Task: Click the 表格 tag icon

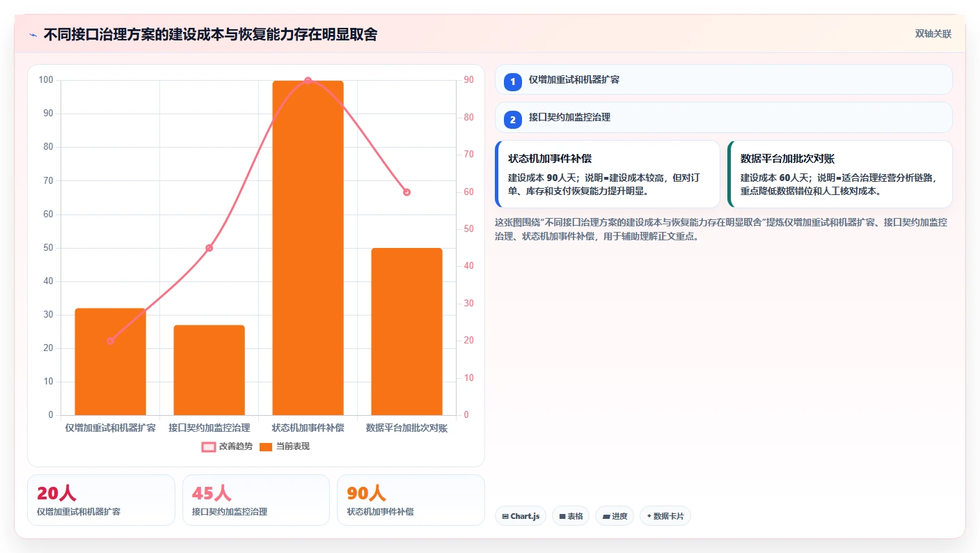Action: pos(562,517)
